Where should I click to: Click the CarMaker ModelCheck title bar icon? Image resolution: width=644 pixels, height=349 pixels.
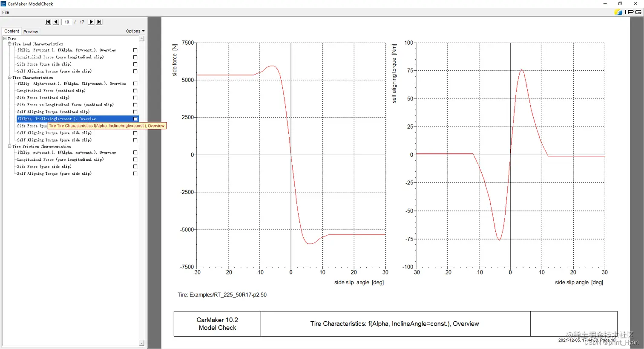[3, 3]
